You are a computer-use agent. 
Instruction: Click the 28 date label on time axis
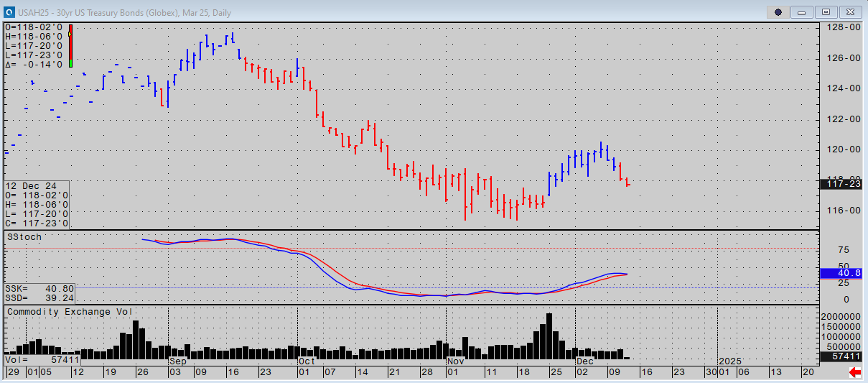pyautogui.click(x=426, y=372)
